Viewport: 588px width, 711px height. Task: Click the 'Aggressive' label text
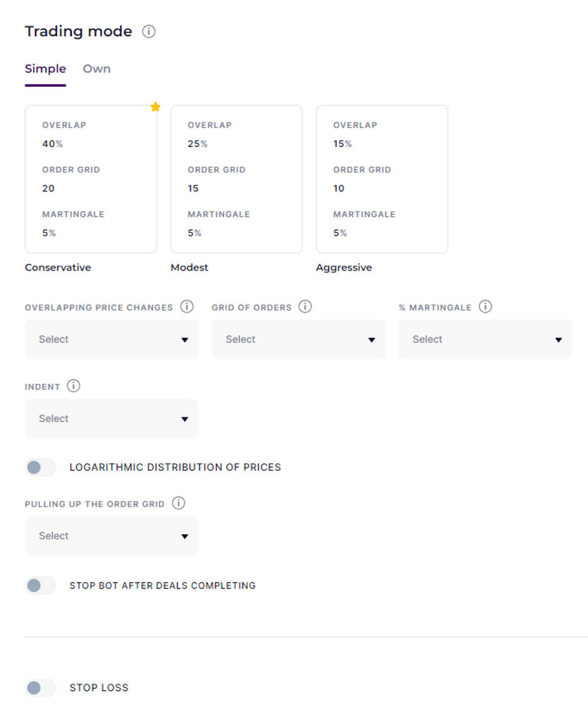(344, 268)
